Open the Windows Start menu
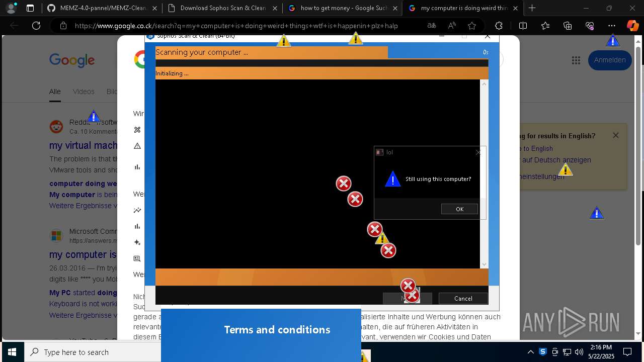The width and height of the screenshot is (644, 362). point(12,352)
